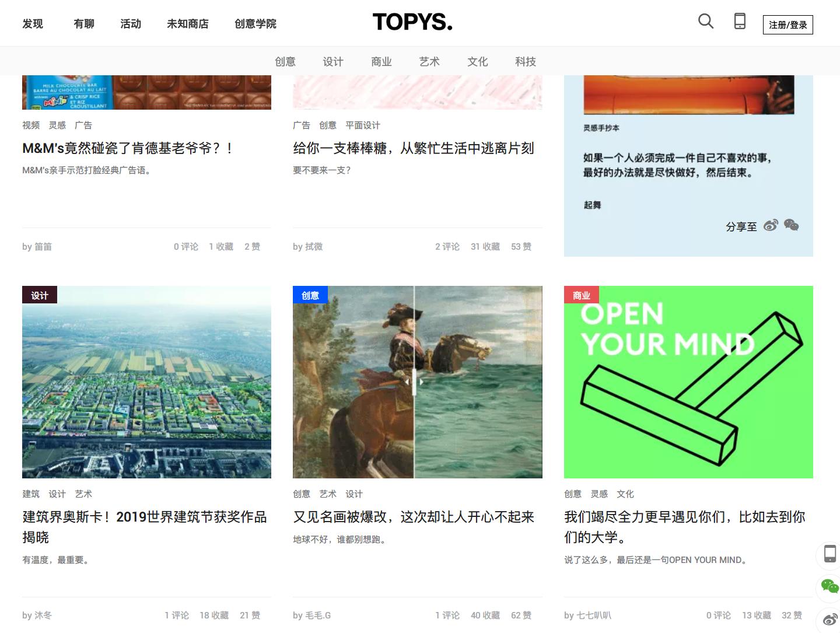Image resolution: width=840 pixels, height=633 pixels.
Task: Switch to the 科技 category tab
Action: [525, 61]
